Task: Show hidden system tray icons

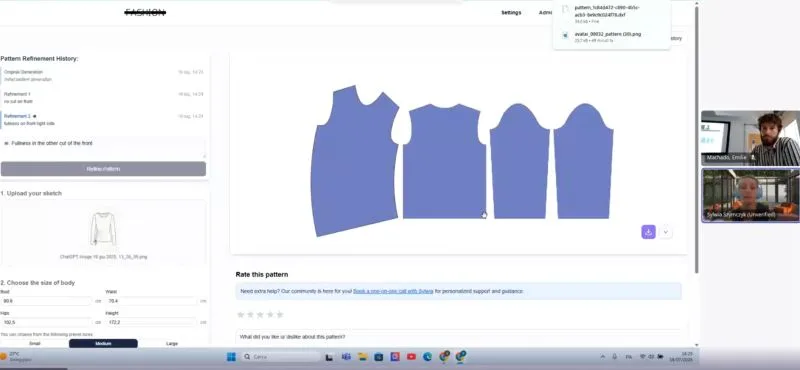Action: 603,357
